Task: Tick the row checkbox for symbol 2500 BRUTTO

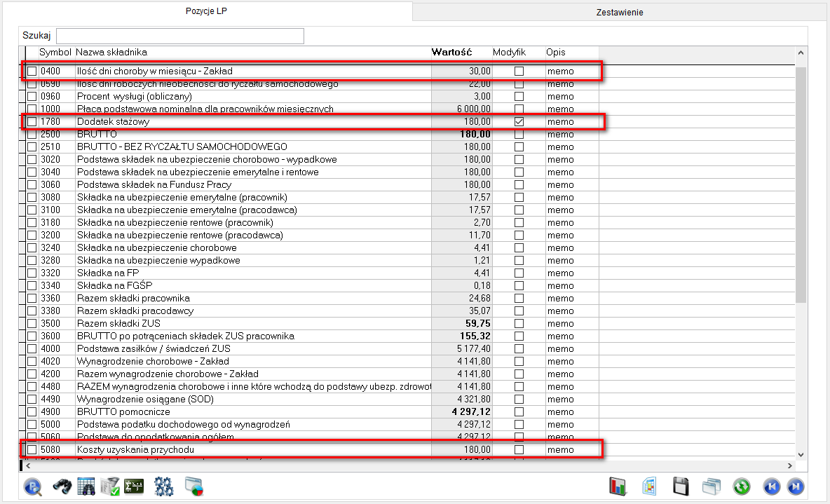Action: point(32,135)
